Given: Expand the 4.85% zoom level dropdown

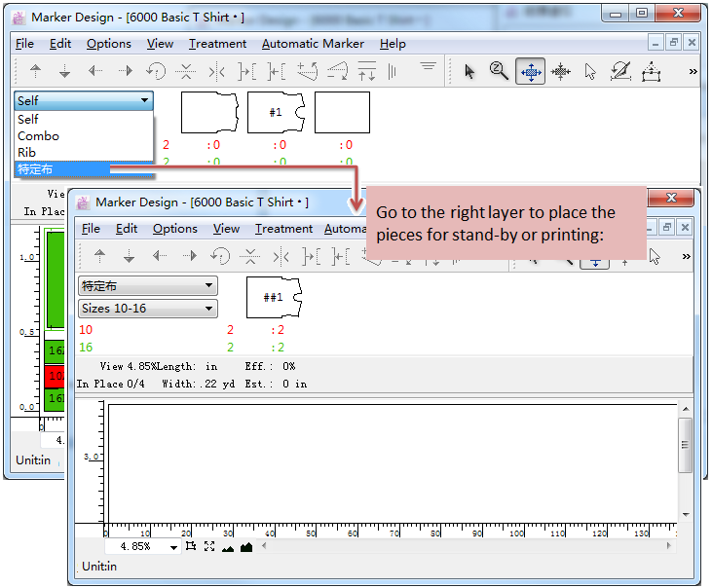Looking at the screenshot, I should tap(173, 547).
